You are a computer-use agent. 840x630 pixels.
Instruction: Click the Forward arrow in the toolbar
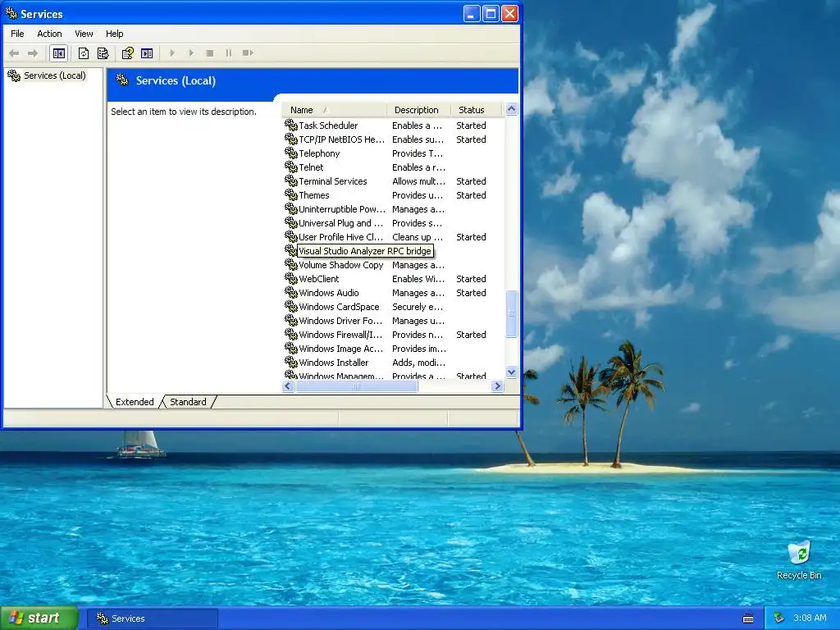coord(33,53)
